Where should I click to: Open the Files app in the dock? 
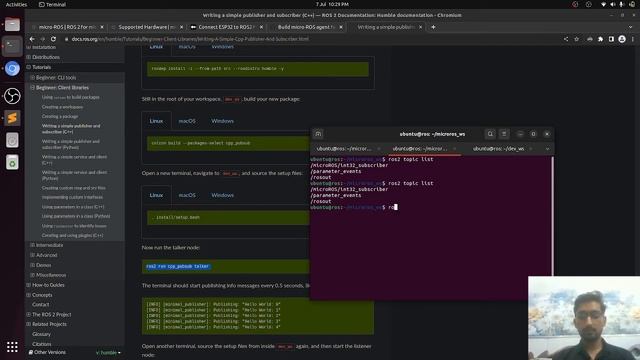[12, 24]
